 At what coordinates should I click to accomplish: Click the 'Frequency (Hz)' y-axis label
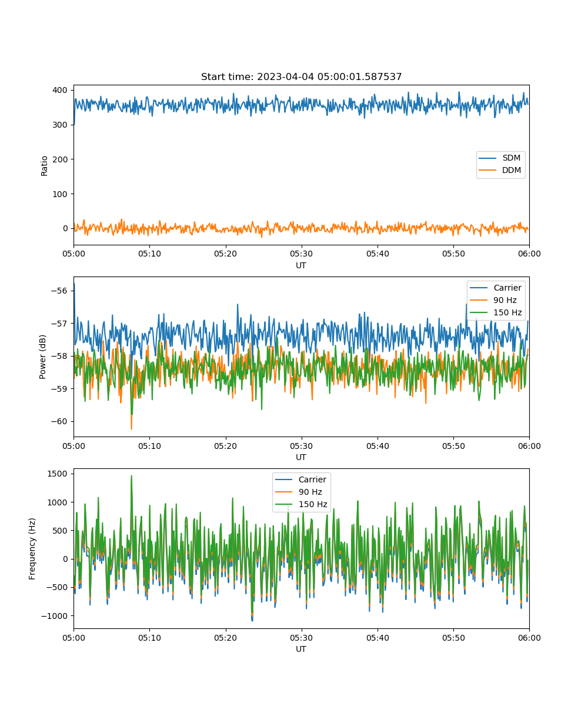(32, 548)
